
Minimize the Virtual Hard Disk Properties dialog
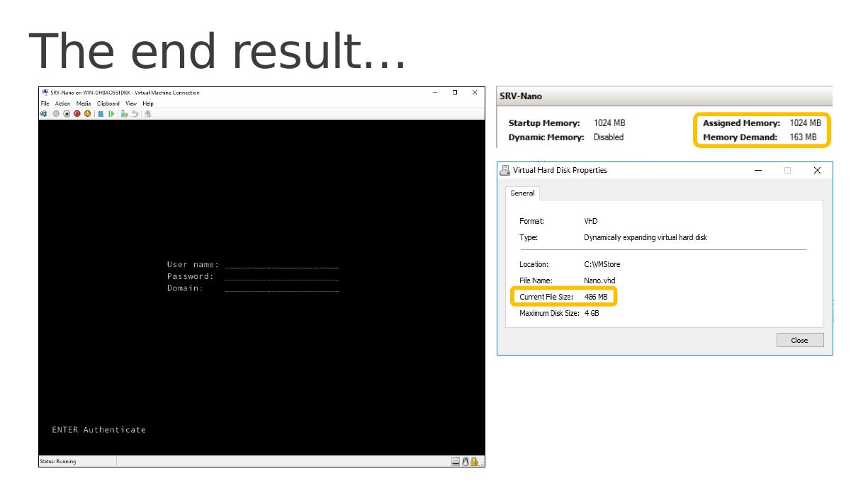[758, 170]
